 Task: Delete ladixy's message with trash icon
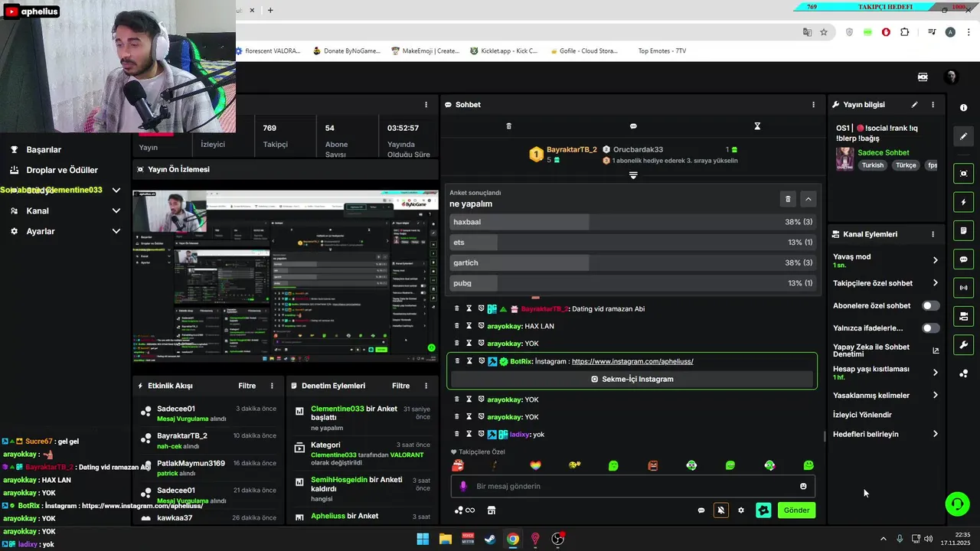coord(457,434)
